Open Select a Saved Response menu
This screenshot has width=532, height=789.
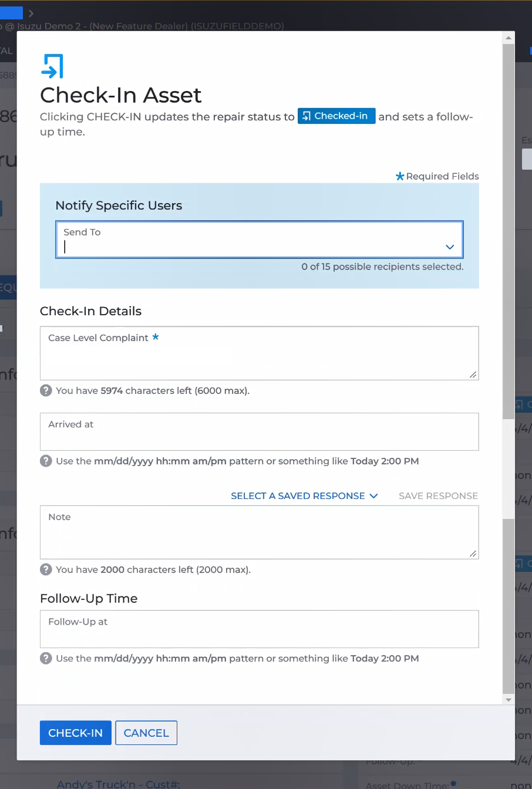click(x=304, y=496)
